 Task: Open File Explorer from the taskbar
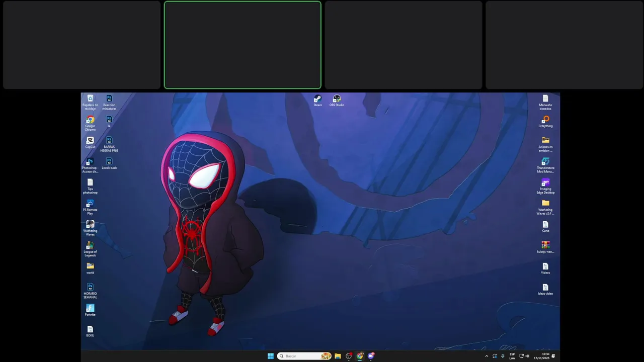pos(338,356)
